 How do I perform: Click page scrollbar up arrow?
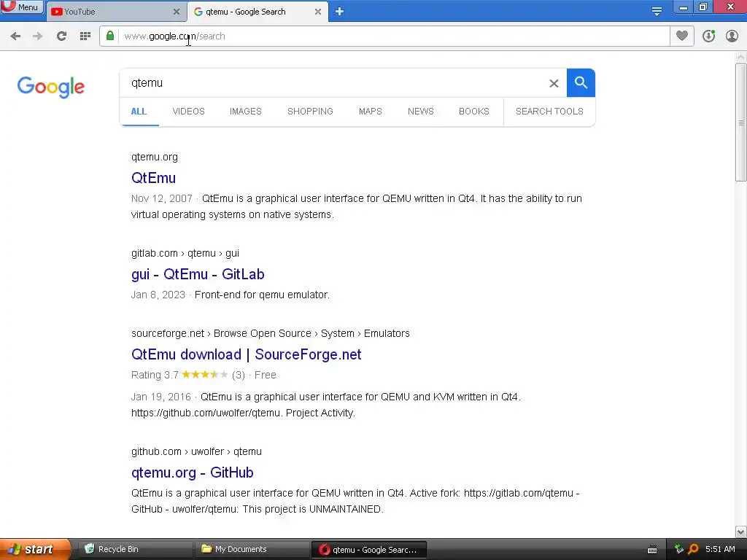741,57
